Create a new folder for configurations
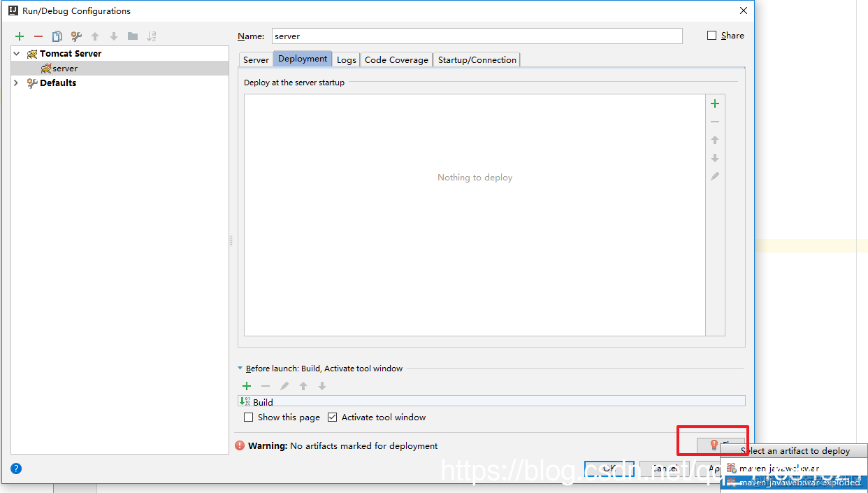Viewport: 868px width, 493px height. pyautogui.click(x=133, y=36)
